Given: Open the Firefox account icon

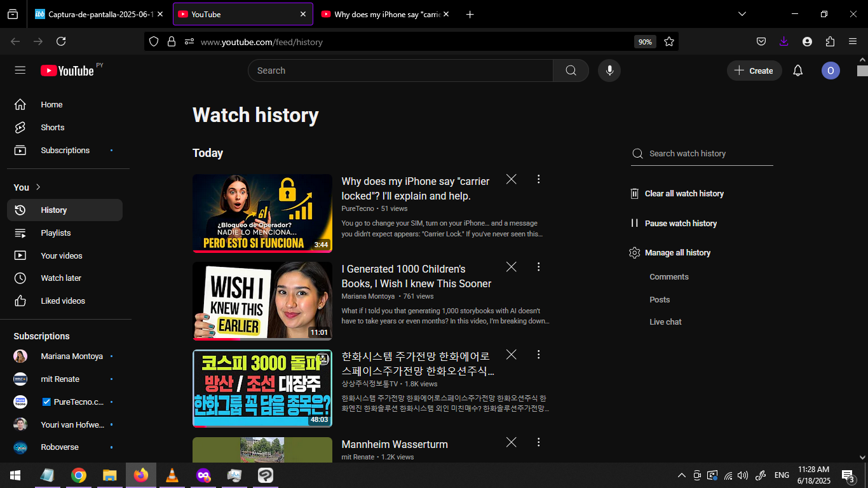Looking at the screenshot, I should click(x=807, y=41).
